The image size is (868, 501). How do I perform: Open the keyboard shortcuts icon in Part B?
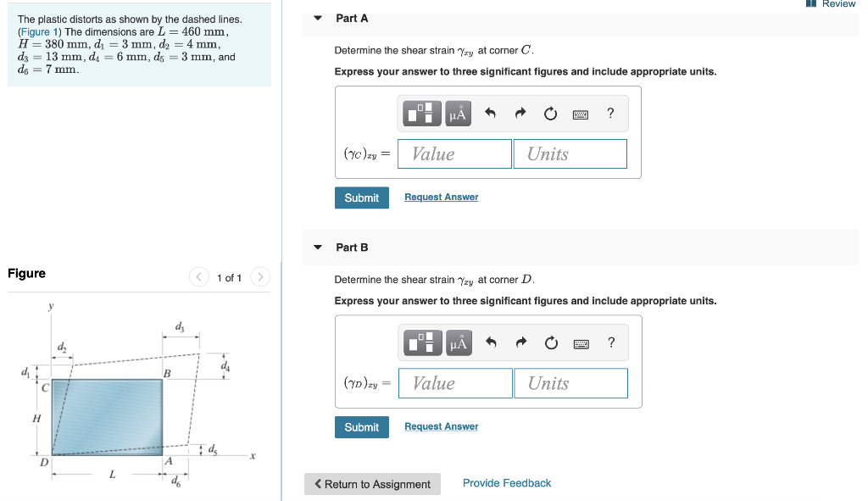pos(582,342)
